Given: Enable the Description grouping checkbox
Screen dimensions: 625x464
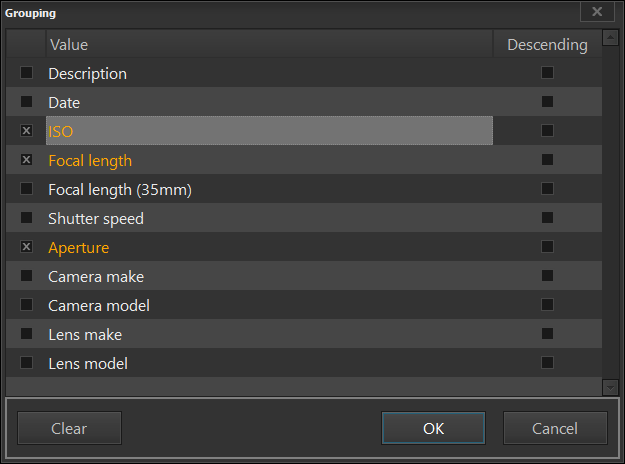Looking at the screenshot, I should [26, 73].
